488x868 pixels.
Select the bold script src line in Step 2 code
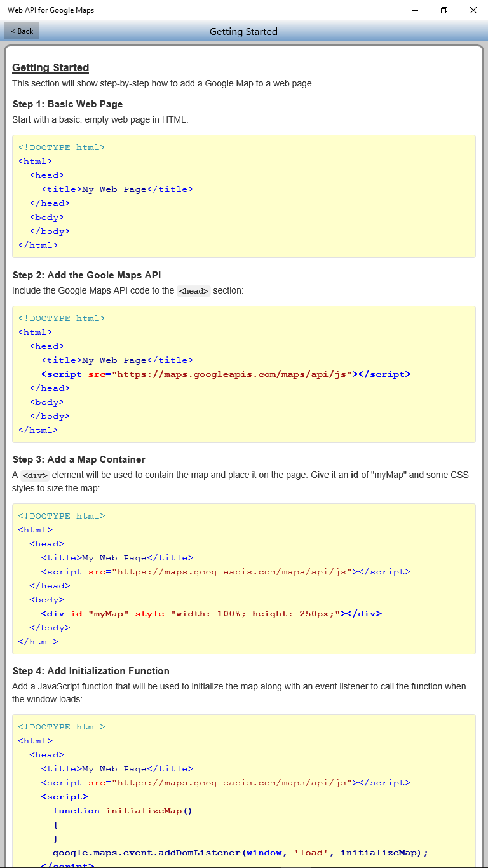pyautogui.click(x=226, y=374)
